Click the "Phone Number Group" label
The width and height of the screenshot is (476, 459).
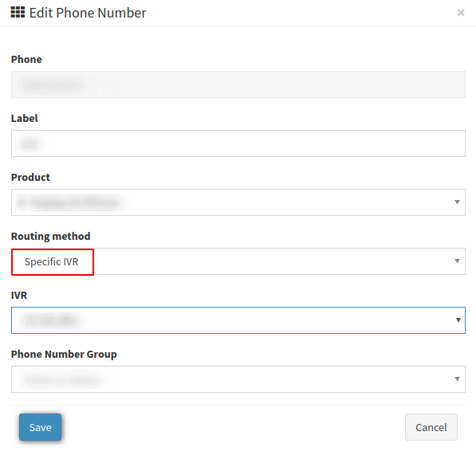64,354
